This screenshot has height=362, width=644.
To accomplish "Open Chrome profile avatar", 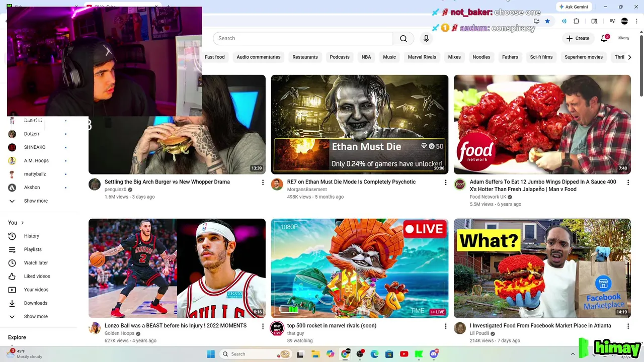I will (x=624, y=21).
